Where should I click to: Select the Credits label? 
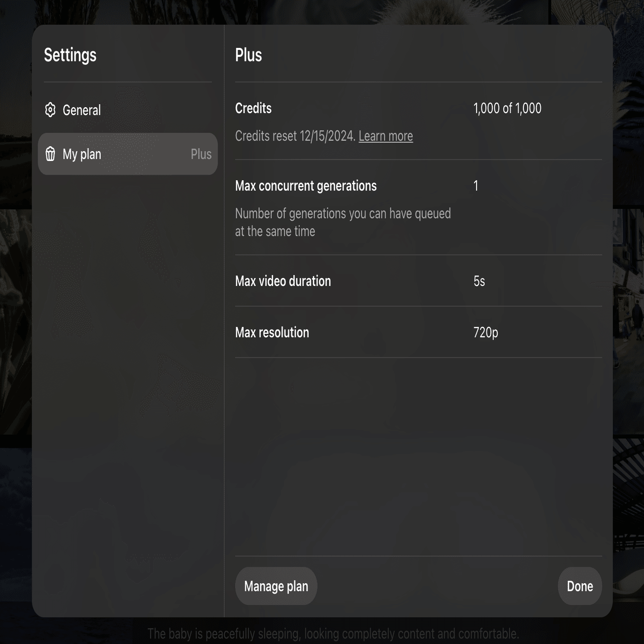click(x=253, y=108)
